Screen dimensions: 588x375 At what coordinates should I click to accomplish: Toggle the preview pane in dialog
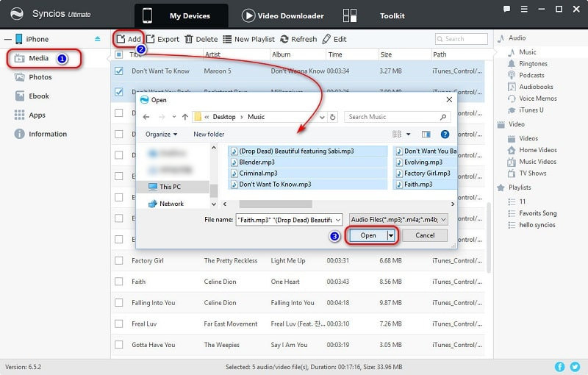(426, 135)
